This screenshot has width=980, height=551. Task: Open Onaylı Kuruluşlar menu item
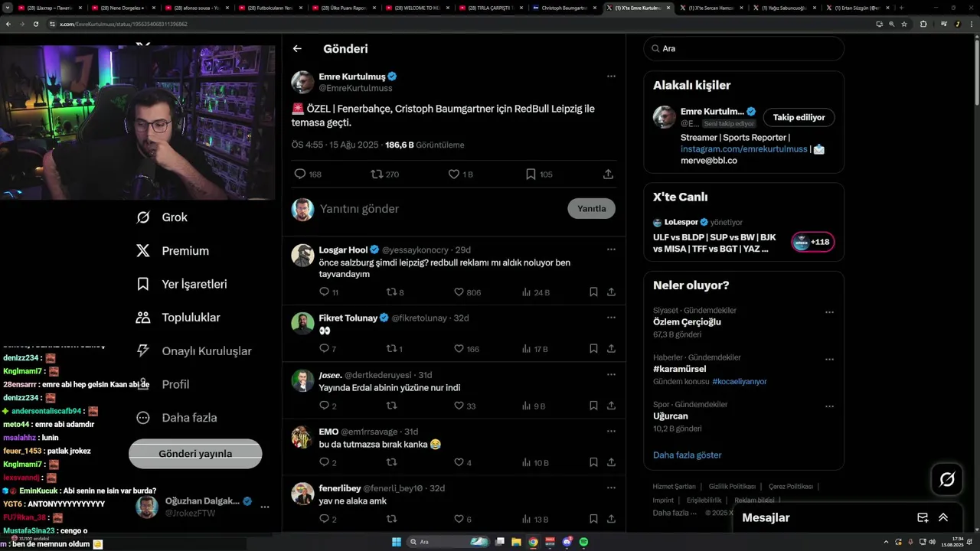193,351
